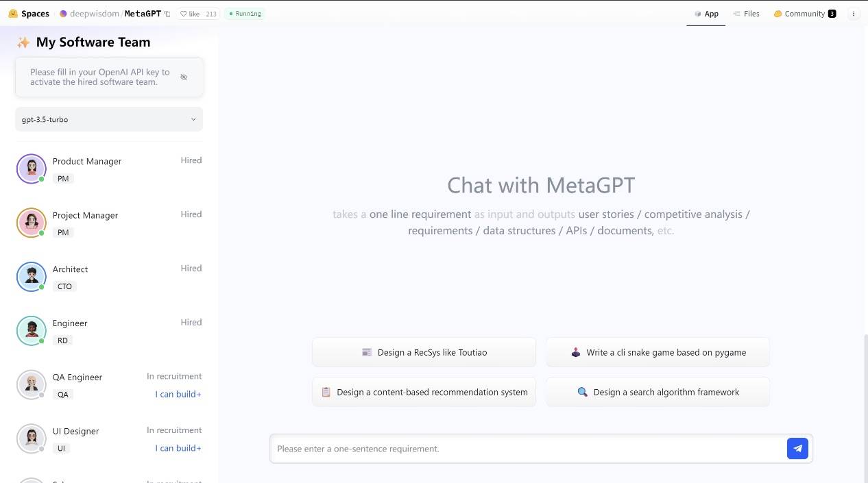Click the send message paper plane icon
Screen dimensions: 868x483
pyautogui.click(x=797, y=448)
